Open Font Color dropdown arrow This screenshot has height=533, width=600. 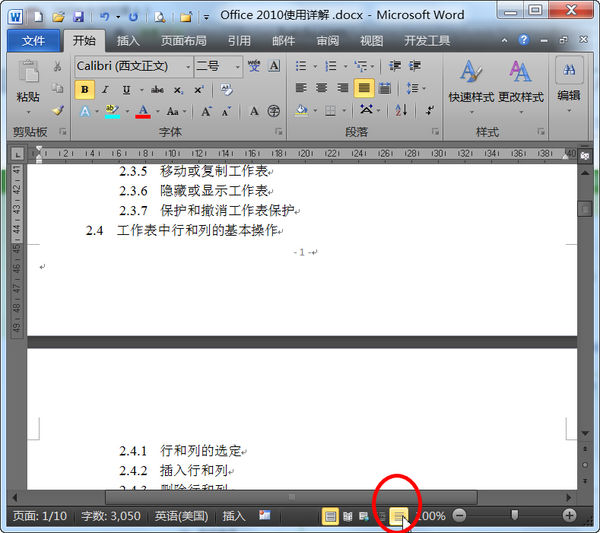tap(158, 111)
